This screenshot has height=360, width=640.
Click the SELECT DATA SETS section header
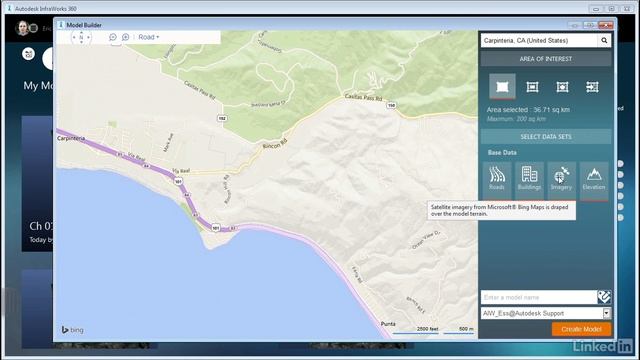tap(546, 137)
